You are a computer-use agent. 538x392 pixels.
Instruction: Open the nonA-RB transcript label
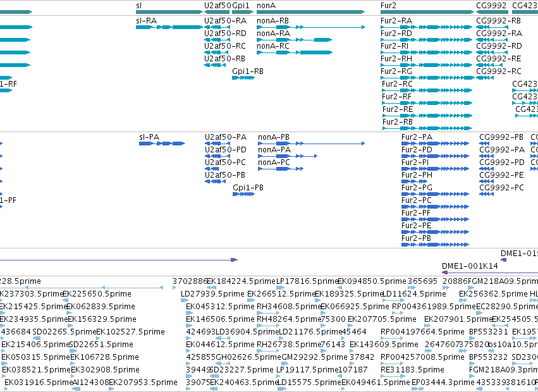point(272,21)
